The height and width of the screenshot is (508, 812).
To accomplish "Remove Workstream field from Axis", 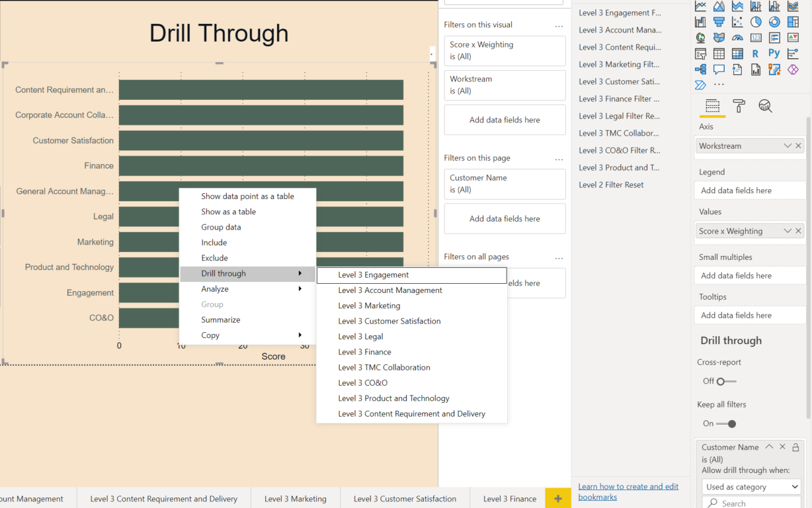I will point(798,146).
